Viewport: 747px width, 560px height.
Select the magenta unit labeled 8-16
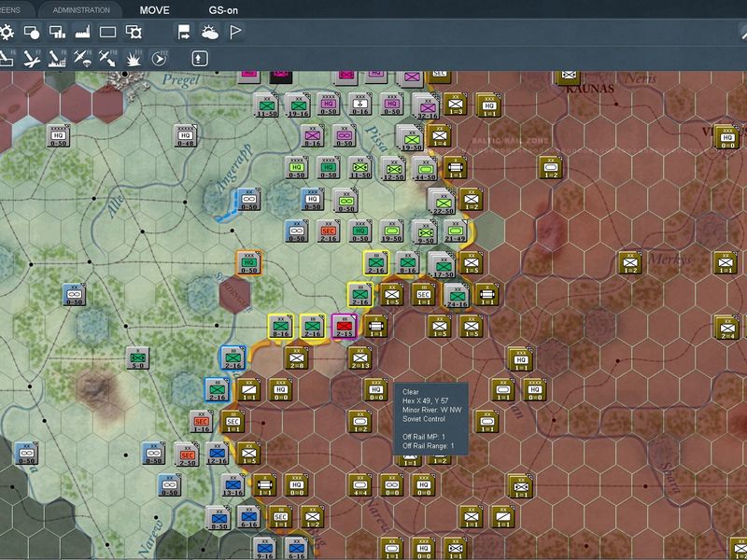(312, 136)
